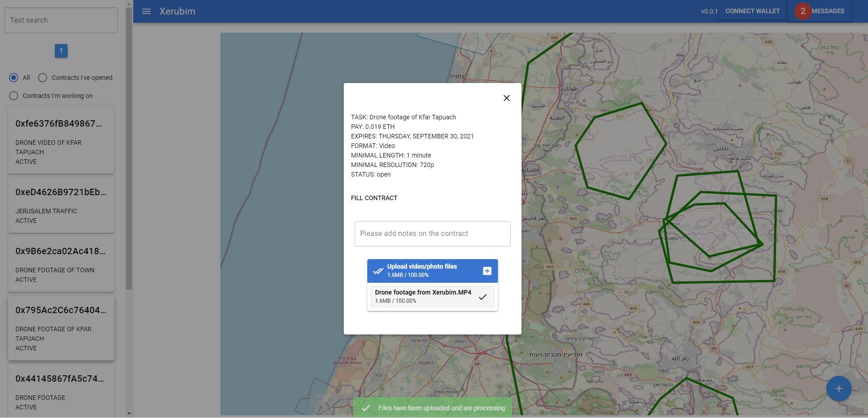The width and height of the screenshot is (868, 418).
Task: Click the STATUS: open line
Action: [371, 174]
